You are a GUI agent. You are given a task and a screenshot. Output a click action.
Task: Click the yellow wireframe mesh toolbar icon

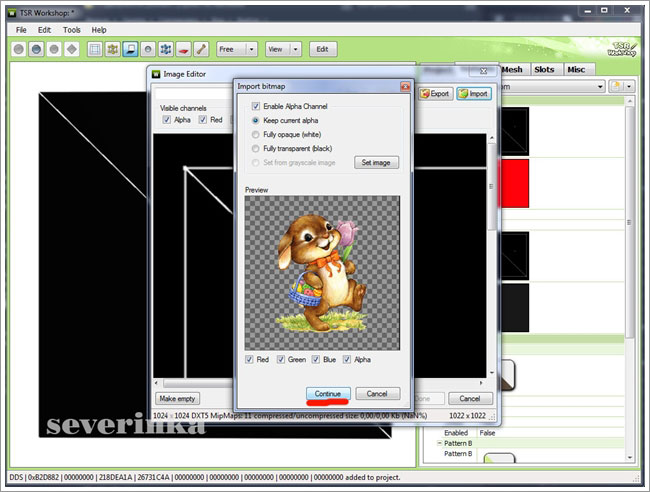pyautogui.click(x=113, y=49)
